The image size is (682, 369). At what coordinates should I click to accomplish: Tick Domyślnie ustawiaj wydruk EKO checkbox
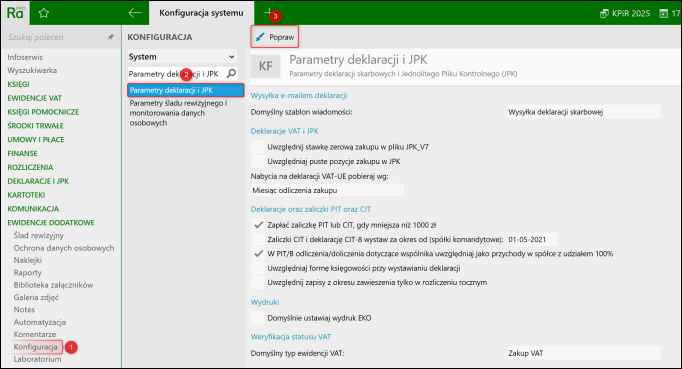coord(258,318)
